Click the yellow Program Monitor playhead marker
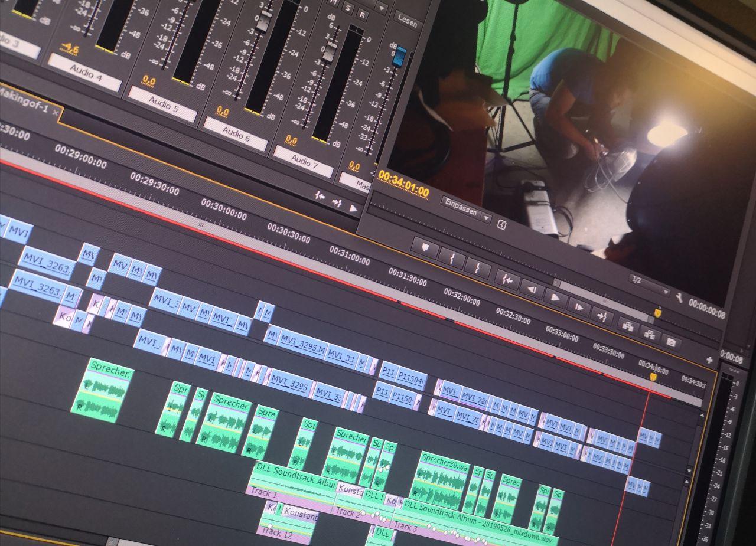Image resolution: width=756 pixels, height=546 pixels. tap(657, 313)
